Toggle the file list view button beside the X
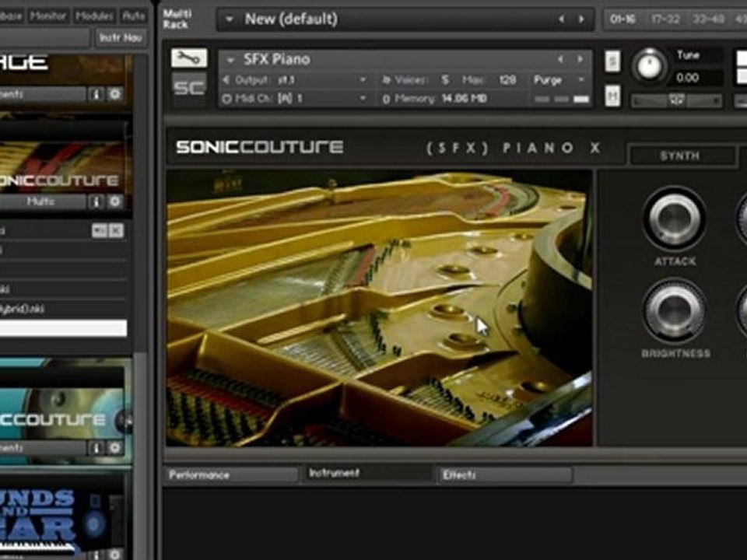 pos(100,231)
